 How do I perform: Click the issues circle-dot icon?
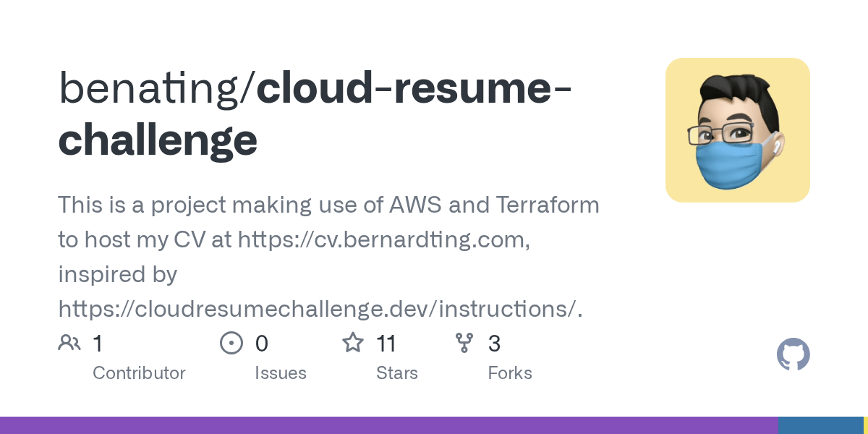(231, 343)
